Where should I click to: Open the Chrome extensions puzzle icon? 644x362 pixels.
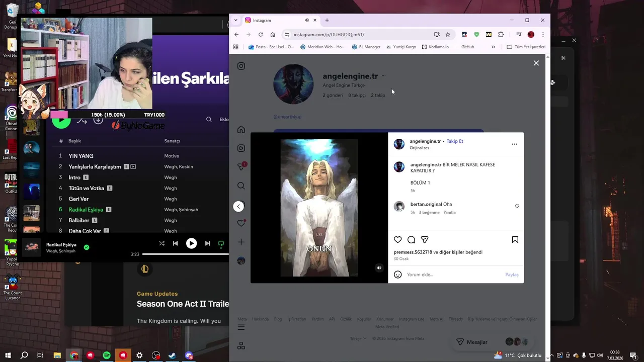[501, 34]
